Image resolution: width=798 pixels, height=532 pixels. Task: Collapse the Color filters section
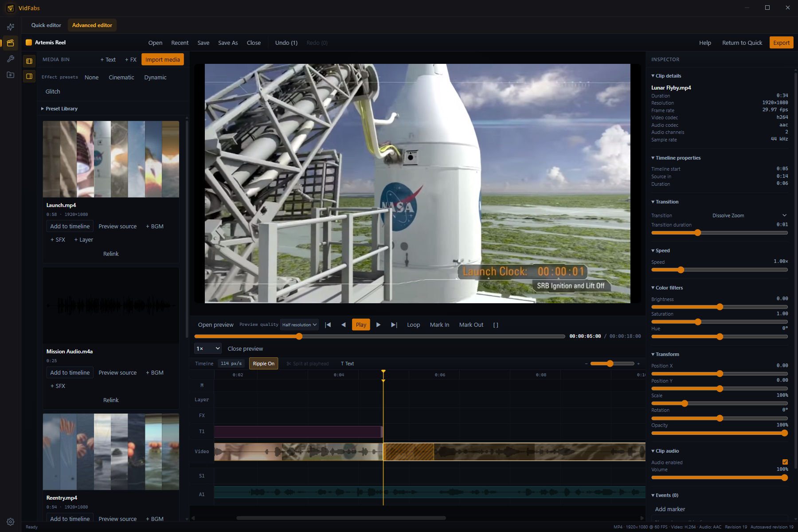667,288
